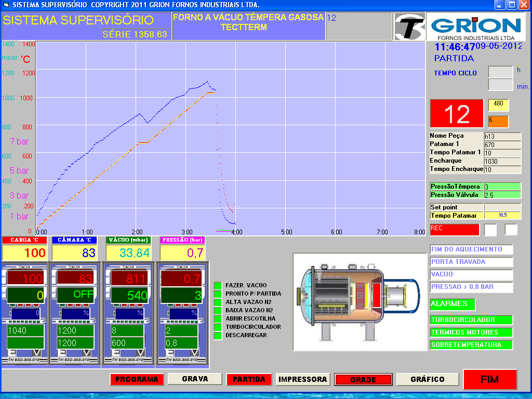This screenshot has height=399, width=532.
Task: Click the PRESSAO > 0,8 BAR status box
Action: click(x=471, y=287)
